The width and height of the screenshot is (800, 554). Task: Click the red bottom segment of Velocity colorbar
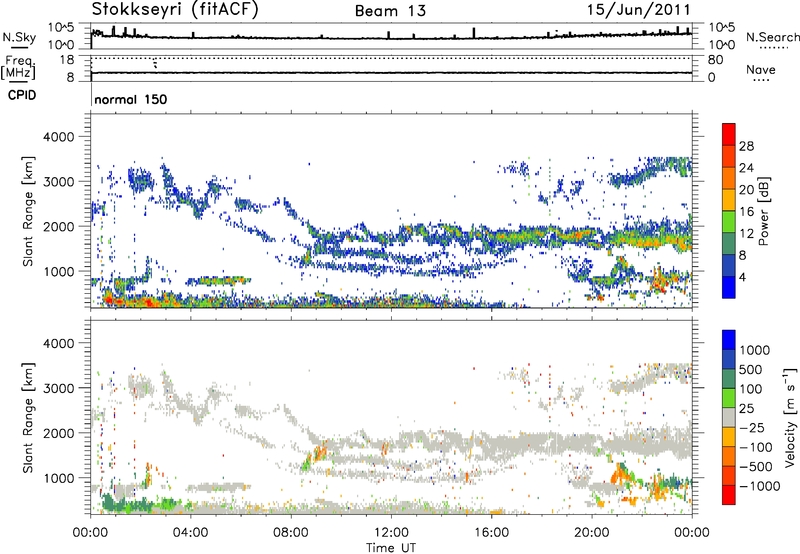[729, 495]
